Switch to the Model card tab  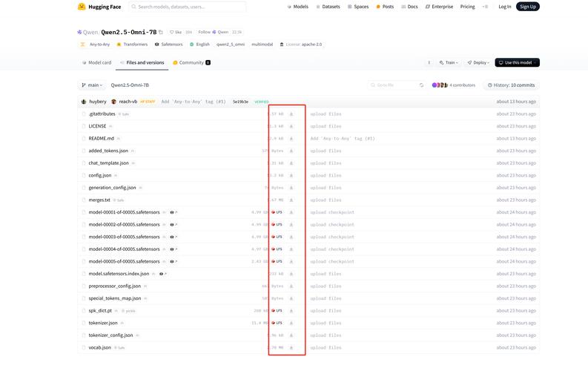pyautogui.click(x=96, y=63)
